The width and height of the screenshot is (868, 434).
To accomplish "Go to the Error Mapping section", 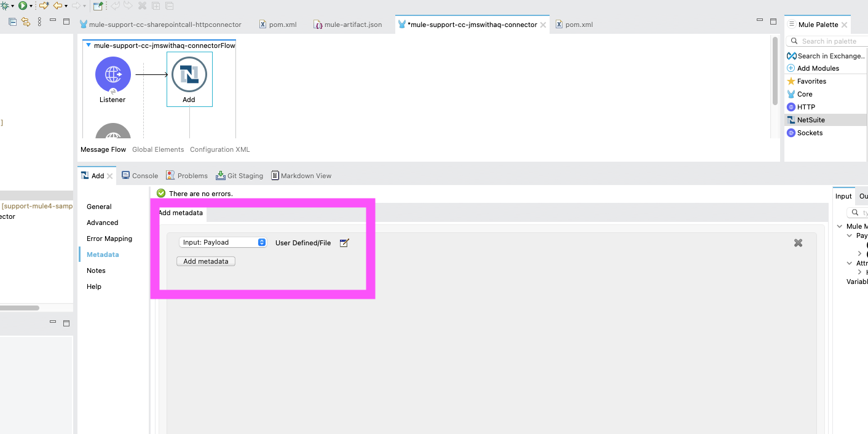I will point(109,239).
